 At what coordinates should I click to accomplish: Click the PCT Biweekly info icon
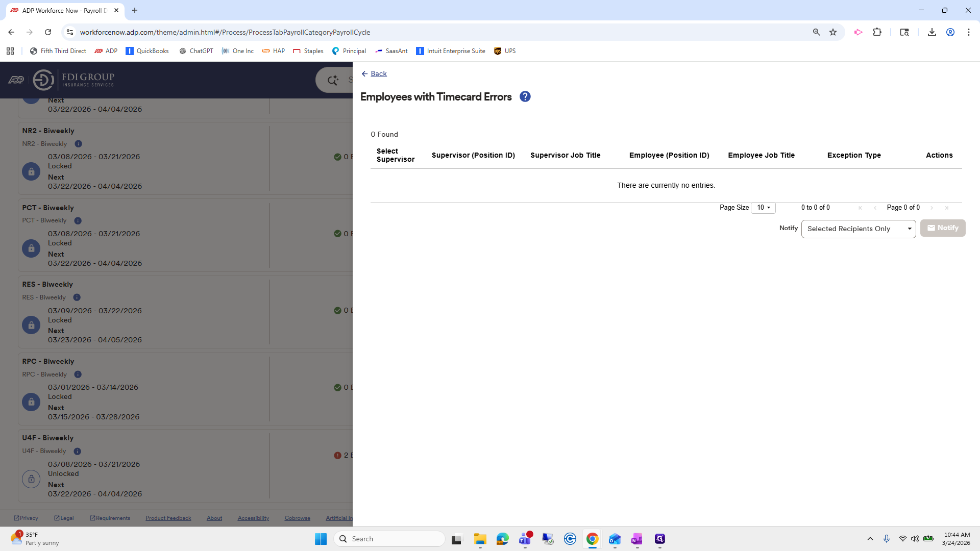point(78,221)
